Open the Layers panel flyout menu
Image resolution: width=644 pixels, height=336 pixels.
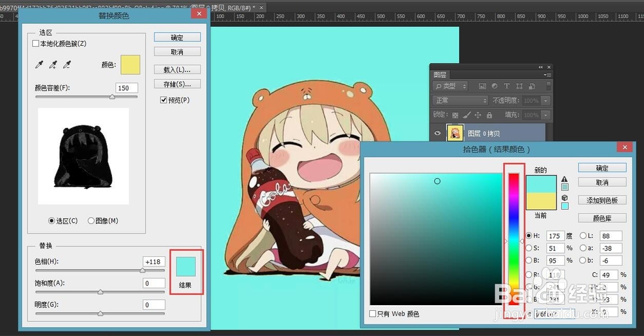pyautogui.click(x=547, y=75)
